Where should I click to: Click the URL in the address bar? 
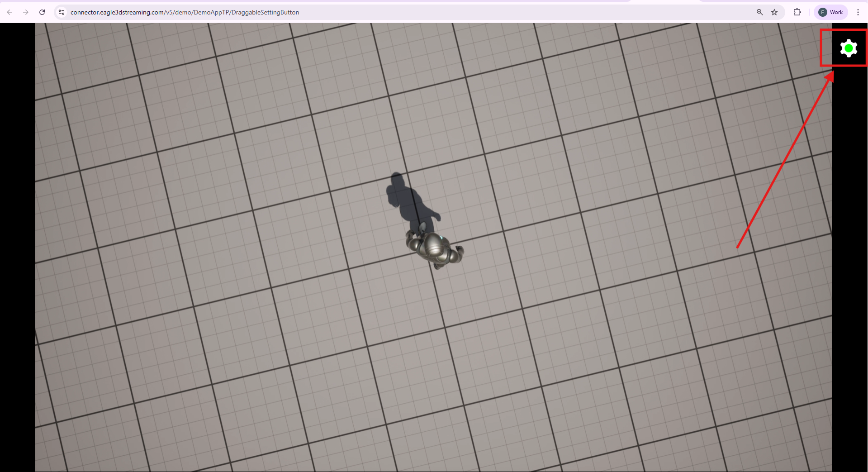coord(185,12)
